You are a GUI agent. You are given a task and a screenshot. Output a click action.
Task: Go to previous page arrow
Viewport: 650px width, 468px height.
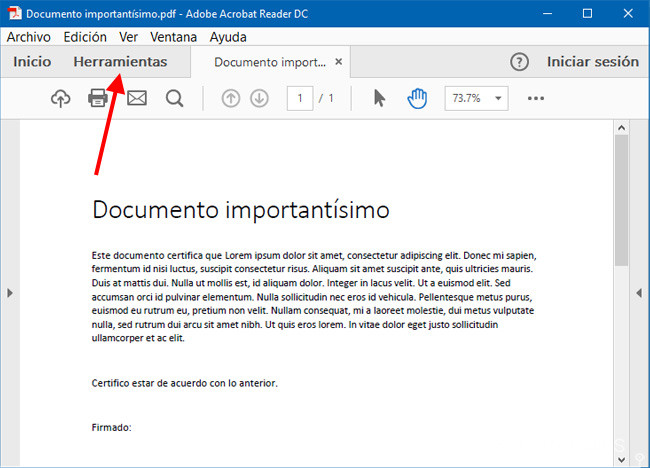[x=231, y=98]
